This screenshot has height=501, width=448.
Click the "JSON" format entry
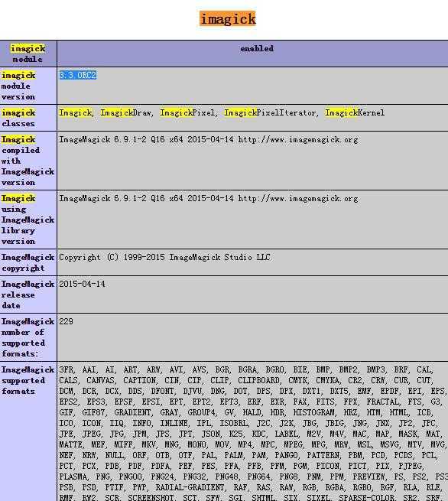211,434
